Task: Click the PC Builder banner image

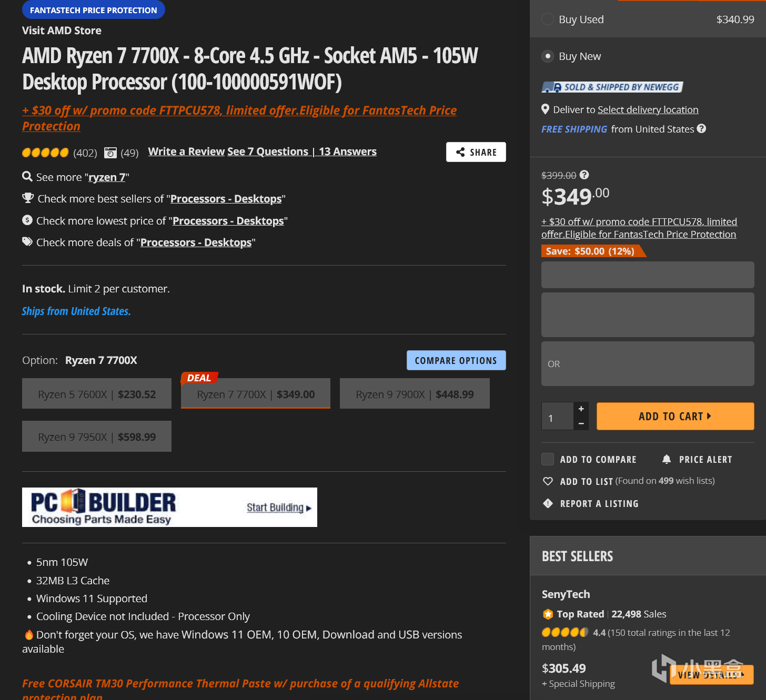Action: tap(169, 507)
